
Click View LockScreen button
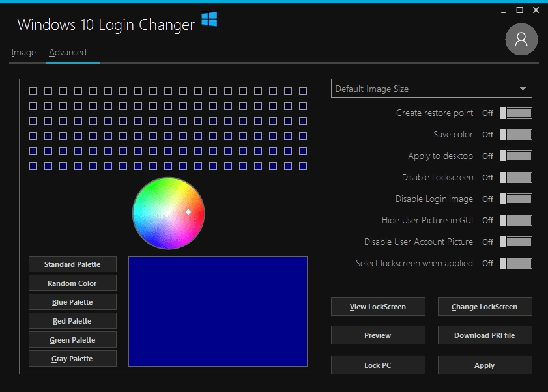point(378,307)
